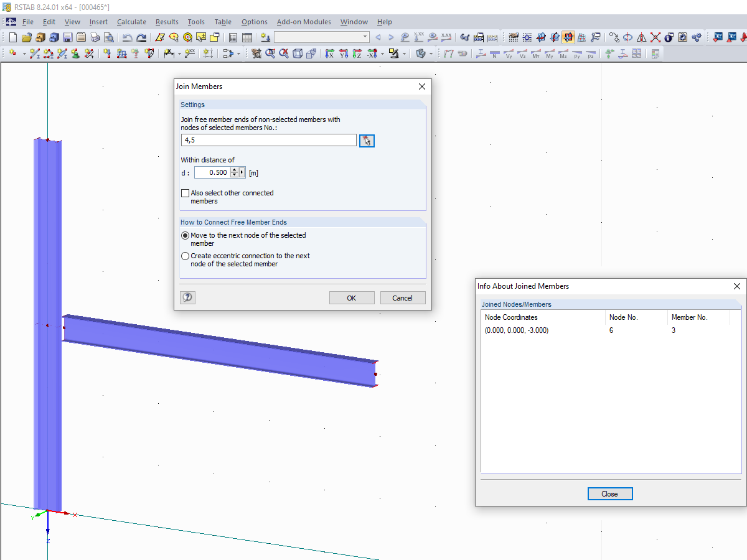Click the Open file folder icon

click(x=27, y=37)
